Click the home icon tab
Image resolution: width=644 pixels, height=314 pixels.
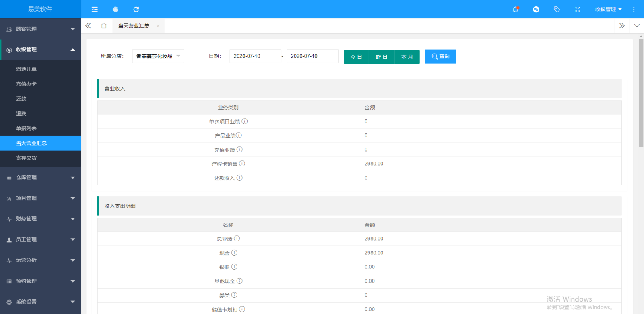104,26
